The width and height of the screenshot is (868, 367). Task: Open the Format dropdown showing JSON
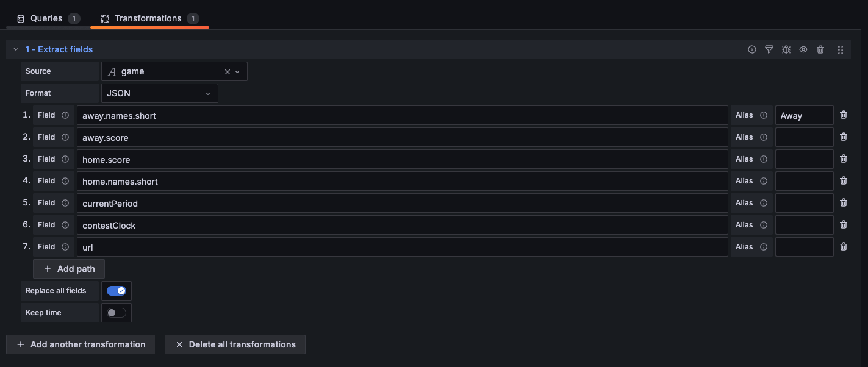click(159, 93)
